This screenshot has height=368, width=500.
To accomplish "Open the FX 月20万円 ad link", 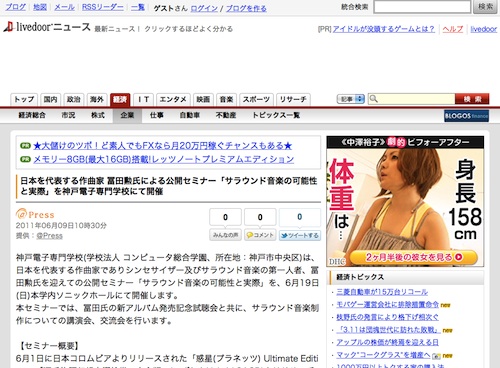I will pyautogui.click(x=163, y=146).
